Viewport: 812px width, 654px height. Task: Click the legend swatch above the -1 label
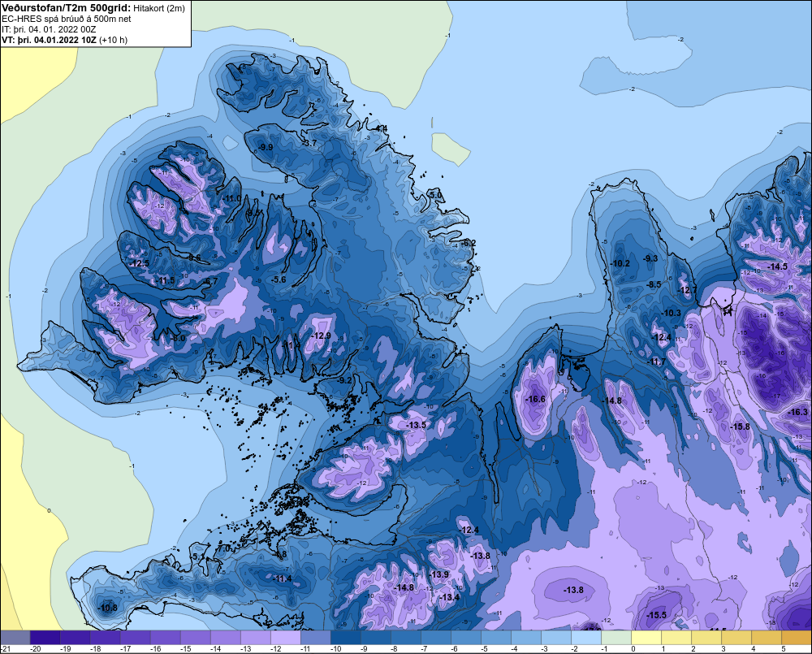coord(615,637)
